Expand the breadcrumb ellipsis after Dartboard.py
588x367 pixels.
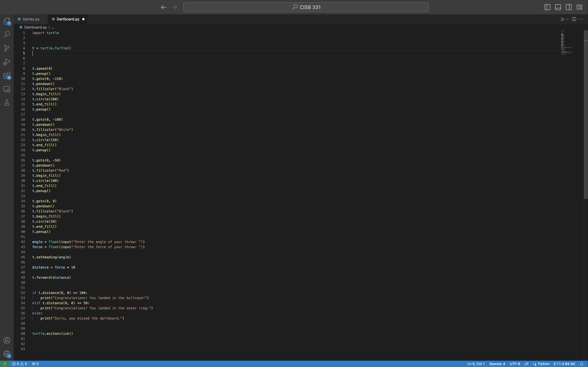[53, 28]
